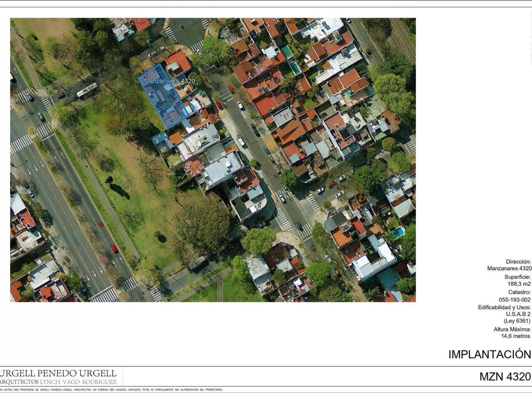Click the 'Superficie:' label
532x393 pixels.
[x=517, y=277]
